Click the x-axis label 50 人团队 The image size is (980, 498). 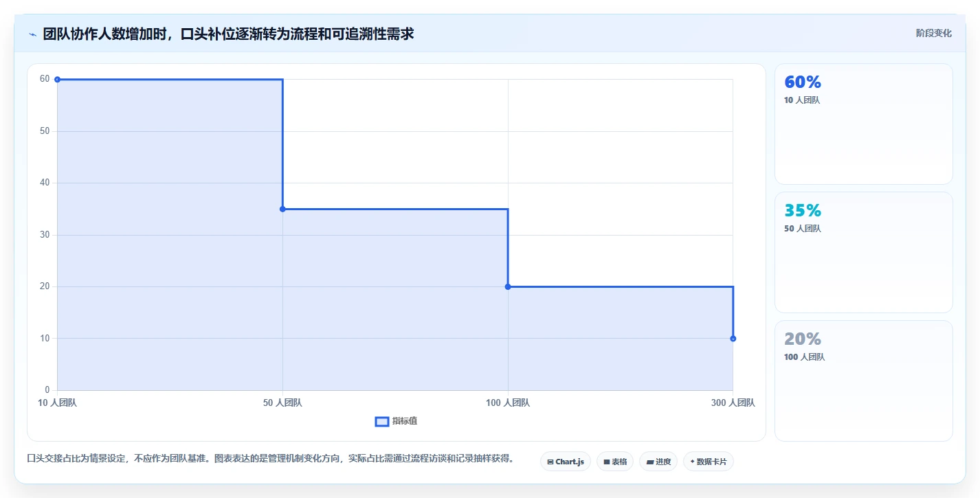tap(282, 403)
